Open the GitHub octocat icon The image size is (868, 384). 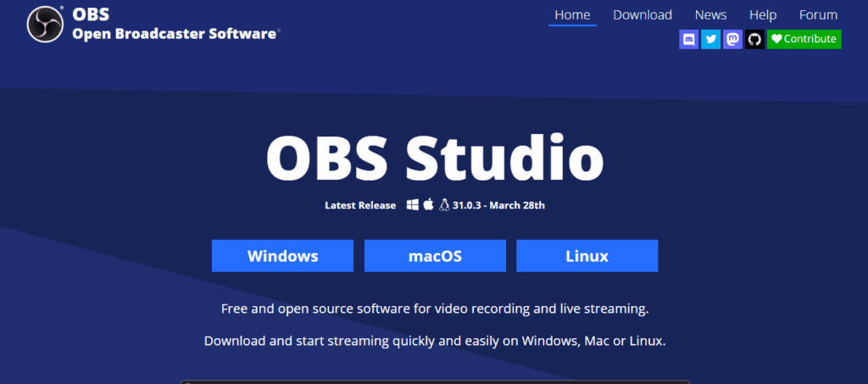[754, 39]
